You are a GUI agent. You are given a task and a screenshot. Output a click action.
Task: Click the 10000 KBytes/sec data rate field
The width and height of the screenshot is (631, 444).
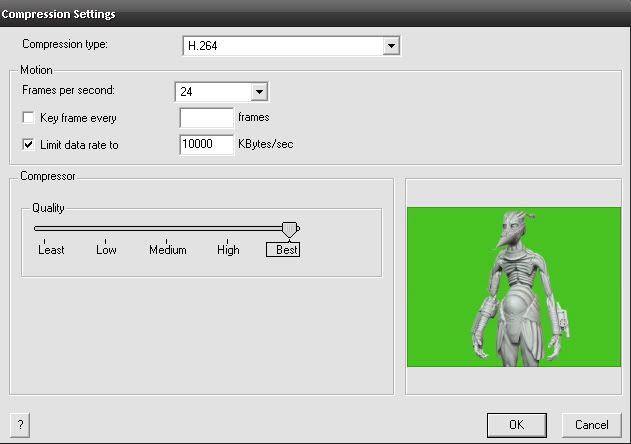click(205, 145)
